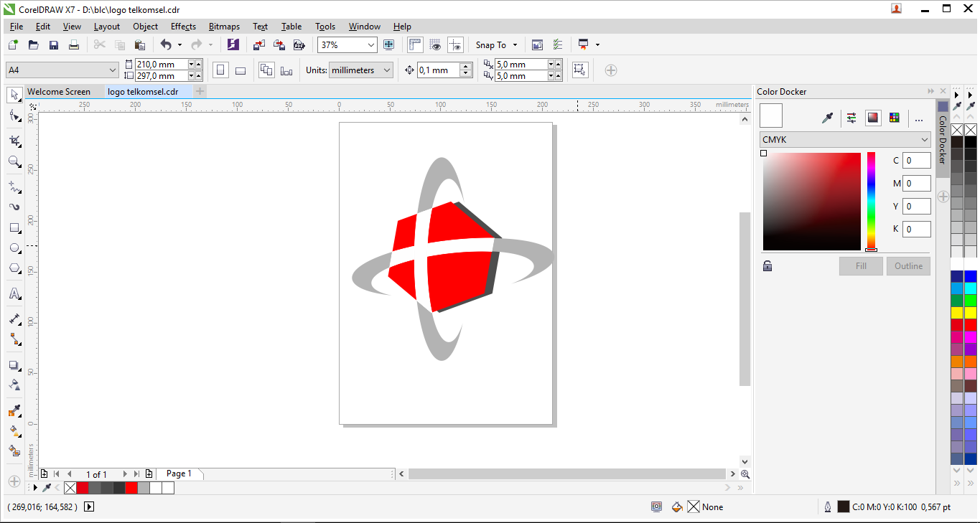Select the Ellipse tool
Viewport: 980px width, 523px height.
coord(14,248)
